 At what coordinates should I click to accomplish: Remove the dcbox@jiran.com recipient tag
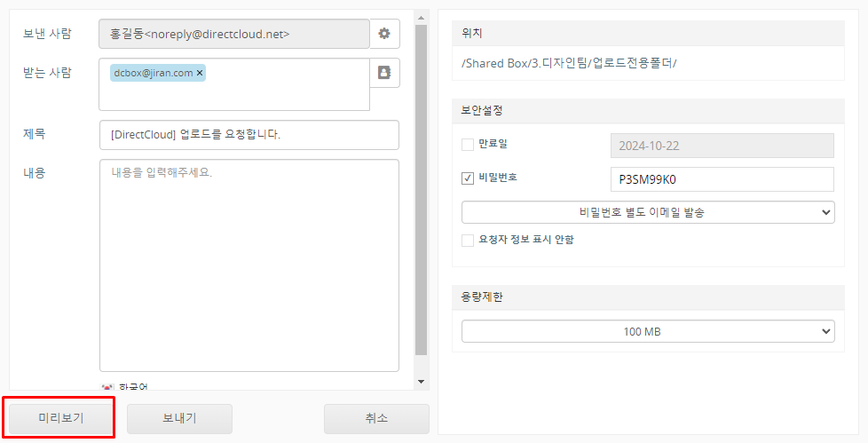(200, 73)
